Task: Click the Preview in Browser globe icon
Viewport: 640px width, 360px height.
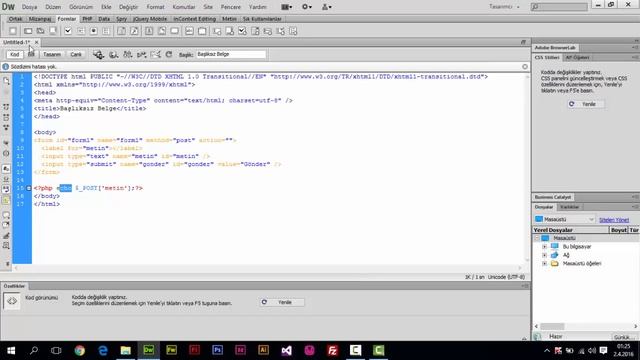Action: (113, 54)
